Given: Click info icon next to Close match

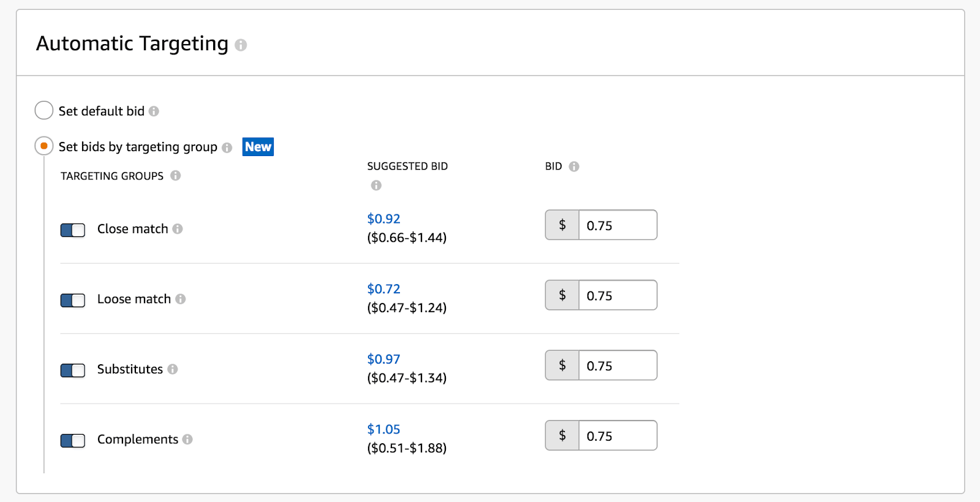Looking at the screenshot, I should [178, 229].
